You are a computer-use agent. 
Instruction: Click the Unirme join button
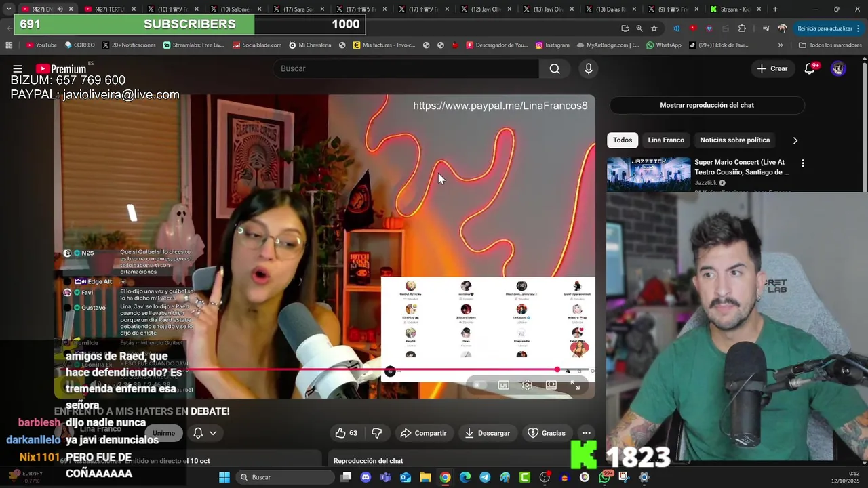coord(163,433)
